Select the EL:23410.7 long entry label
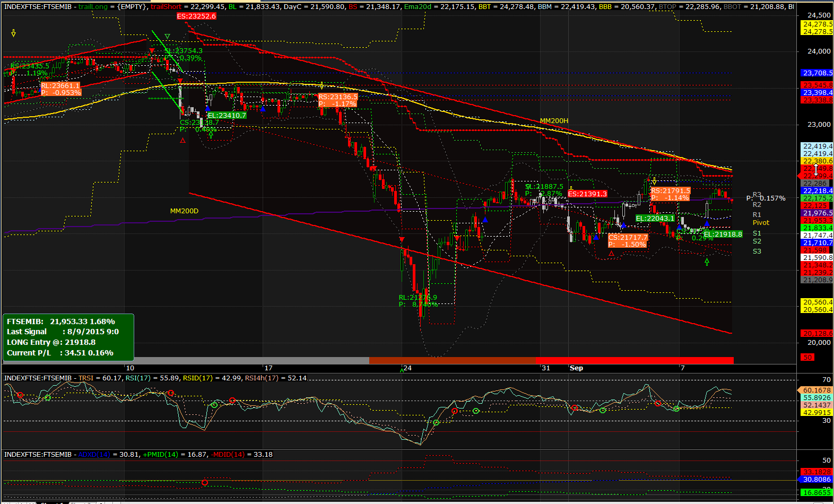 tap(227, 115)
